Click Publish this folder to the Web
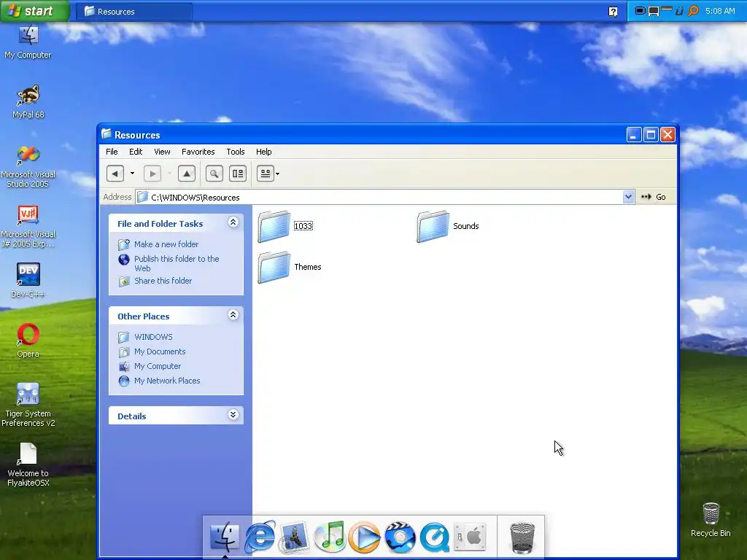The width and height of the screenshot is (747, 560). 177,263
